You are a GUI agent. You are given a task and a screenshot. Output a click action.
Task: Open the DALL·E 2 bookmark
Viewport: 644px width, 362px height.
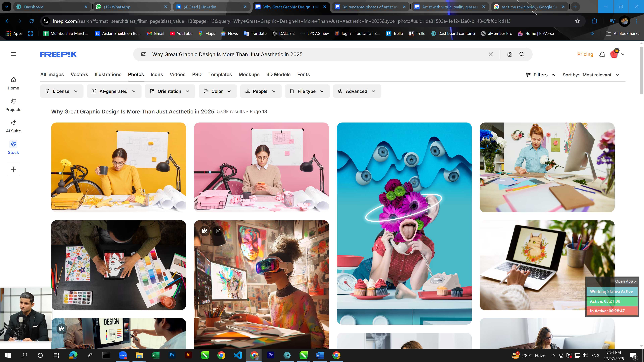283,33
